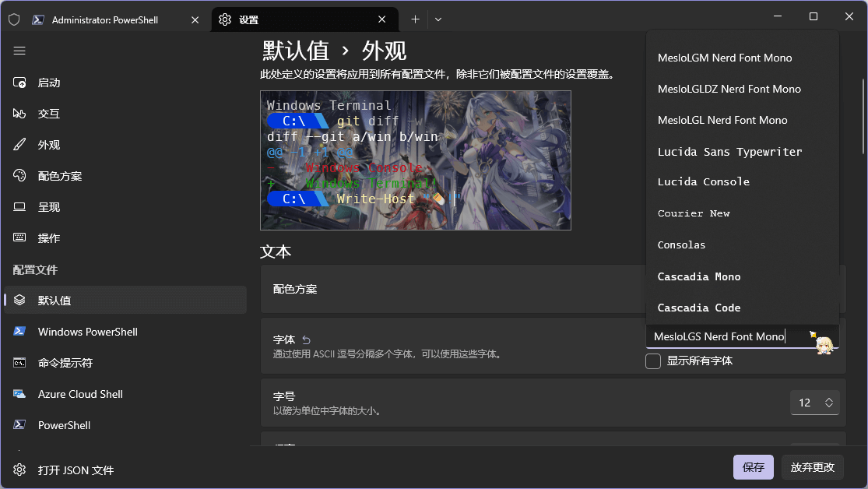The image size is (868, 489).
Task: Switch to the Administrator: PowerShell tab
Action: tap(104, 19)
